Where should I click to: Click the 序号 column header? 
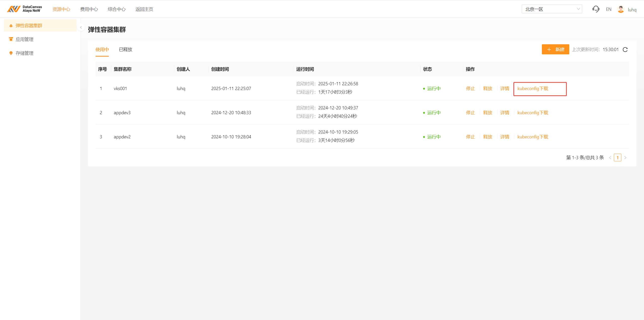pos(102,69)
